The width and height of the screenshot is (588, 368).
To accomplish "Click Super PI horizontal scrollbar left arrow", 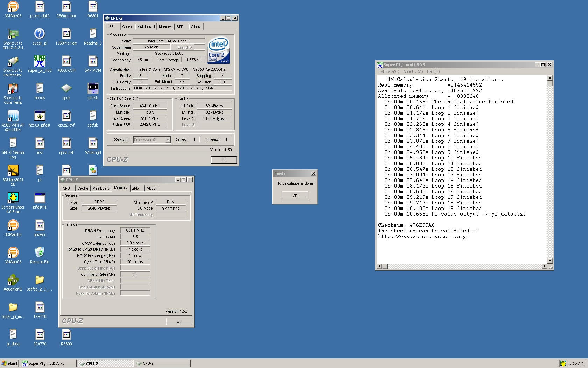I will click(x=379, y=266).
